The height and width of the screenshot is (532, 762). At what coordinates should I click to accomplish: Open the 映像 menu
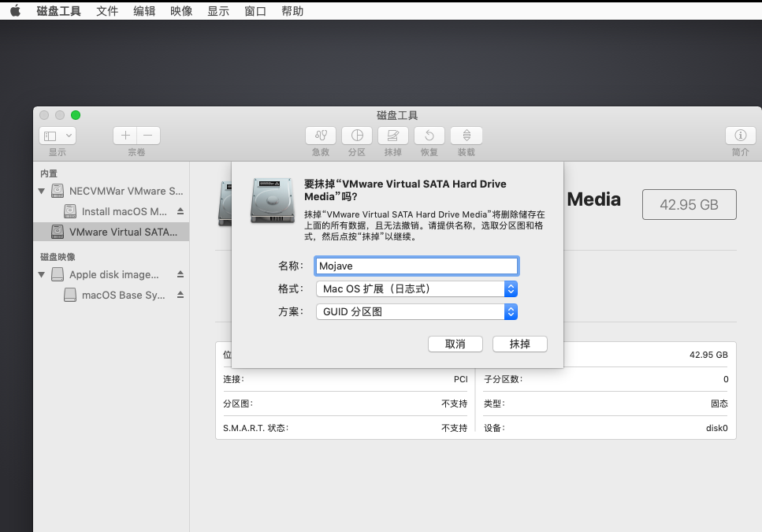[x=181, y=11]
